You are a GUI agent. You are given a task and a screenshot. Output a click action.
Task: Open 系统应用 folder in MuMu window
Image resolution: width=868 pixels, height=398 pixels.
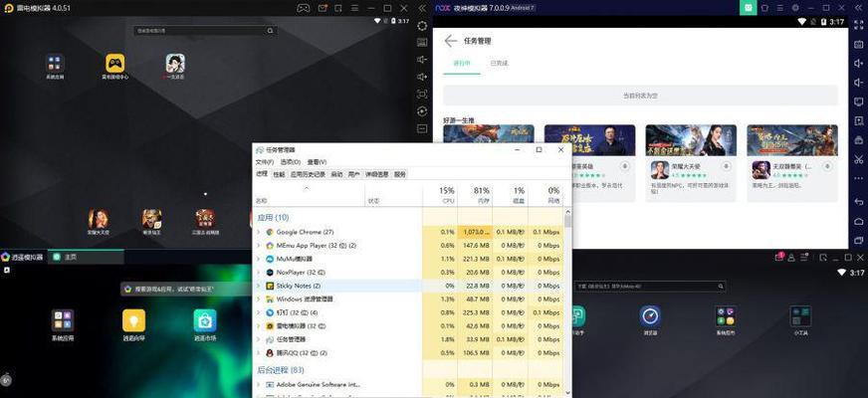pos(726,316)
